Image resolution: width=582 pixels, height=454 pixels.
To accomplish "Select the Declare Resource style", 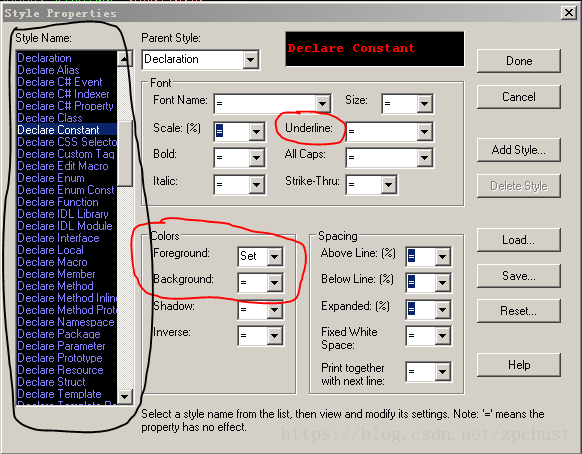I will 67,370.
